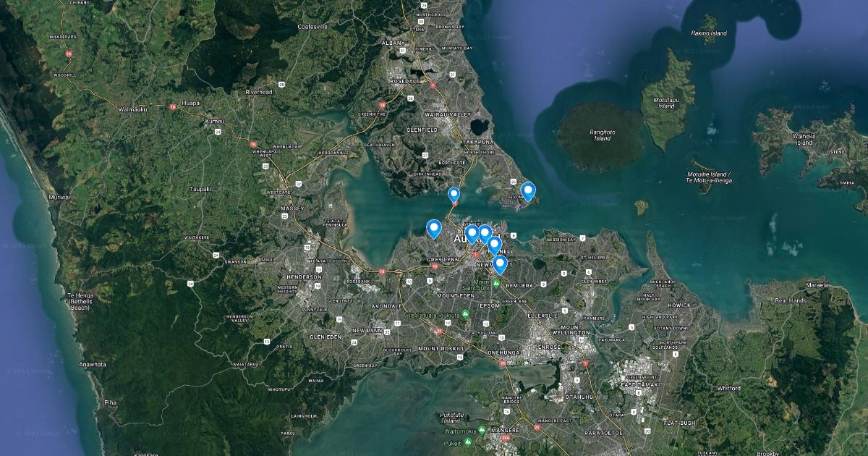Click the Beachlands place label
The height and width of the screenshot is (456, 868).
pos(790,300)
